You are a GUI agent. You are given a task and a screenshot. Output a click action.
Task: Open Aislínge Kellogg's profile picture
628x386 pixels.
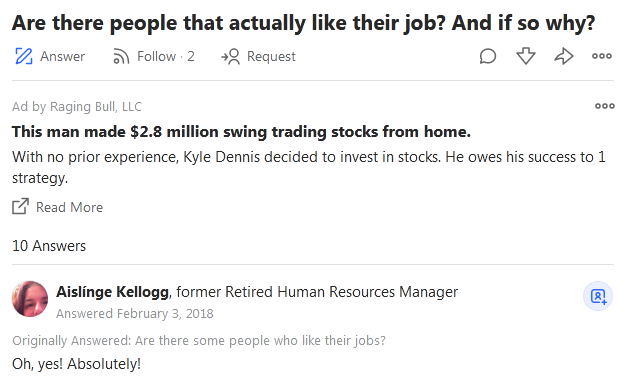30,299
